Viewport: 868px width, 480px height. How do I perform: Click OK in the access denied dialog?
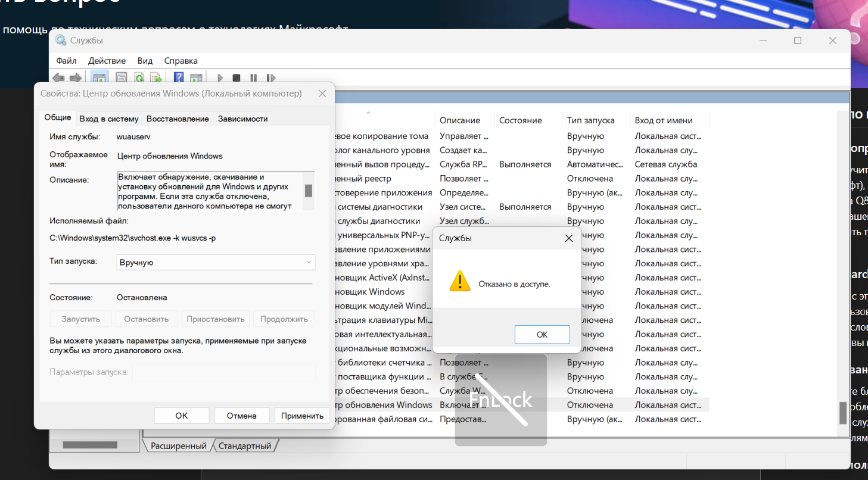pyautogui.click(x=542, y=335)
